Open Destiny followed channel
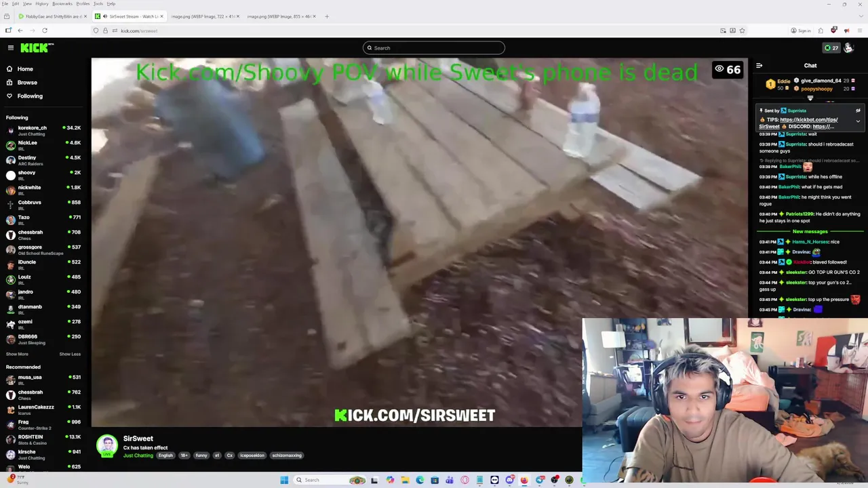Viewport: 868px width, 488px height. 43,160
